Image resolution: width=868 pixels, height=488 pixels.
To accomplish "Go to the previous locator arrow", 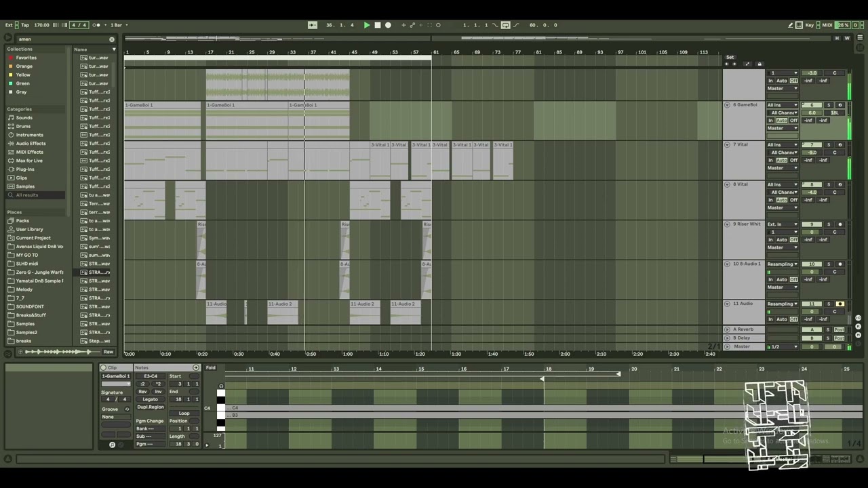I will pos(727,64).
